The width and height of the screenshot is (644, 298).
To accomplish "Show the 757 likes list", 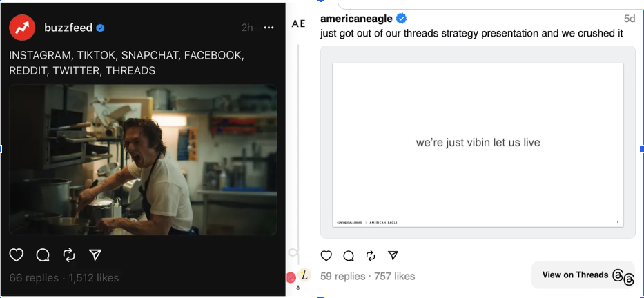I will pyautogui.click(x=394, y=276).
